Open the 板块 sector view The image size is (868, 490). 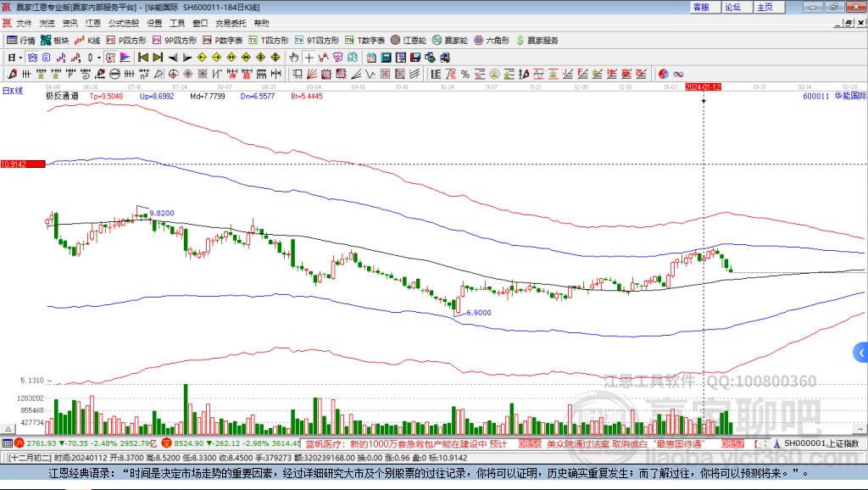tap(55, 40)
